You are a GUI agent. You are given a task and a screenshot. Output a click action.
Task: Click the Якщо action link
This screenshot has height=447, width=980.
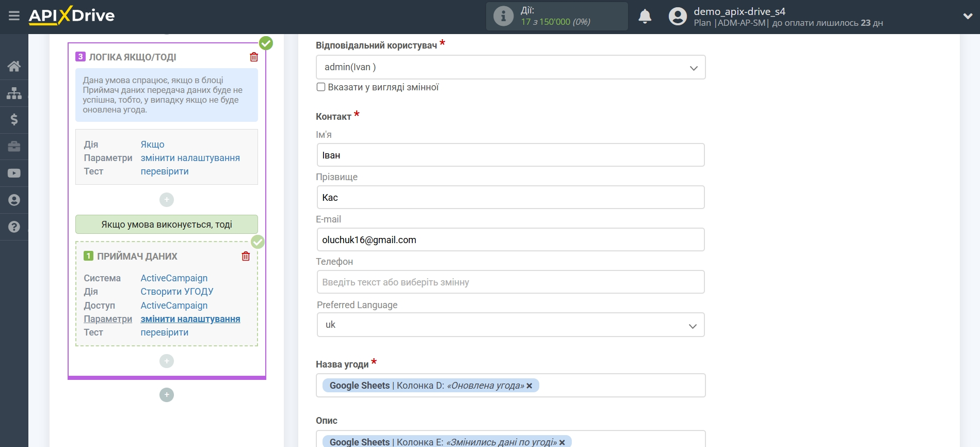(153, 145)
